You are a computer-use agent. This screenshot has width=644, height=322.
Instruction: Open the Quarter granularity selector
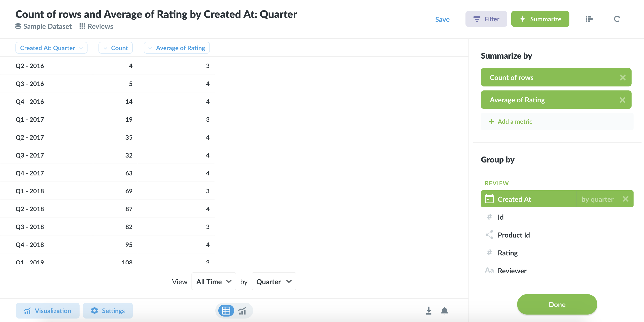point(274,282)
